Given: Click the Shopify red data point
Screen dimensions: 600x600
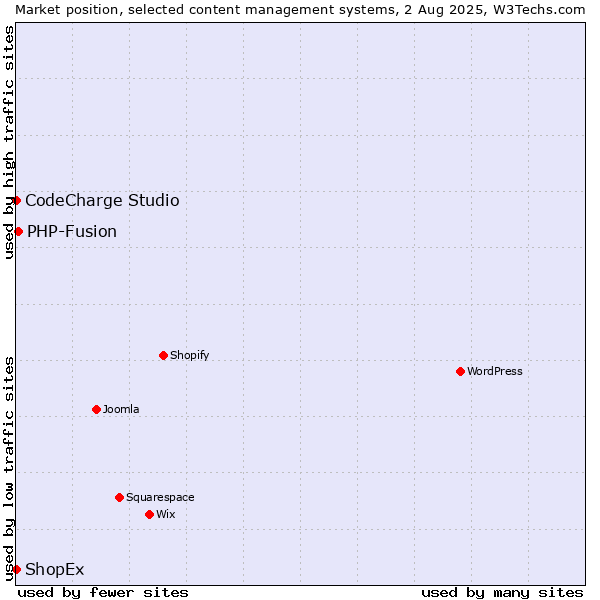Looking at the screenshot, I should [163, 355].
